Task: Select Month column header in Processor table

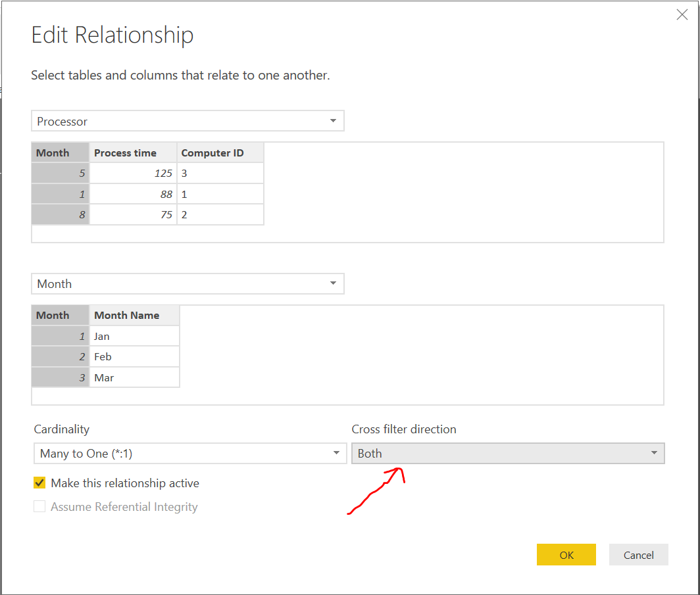Action: [61, 153]
